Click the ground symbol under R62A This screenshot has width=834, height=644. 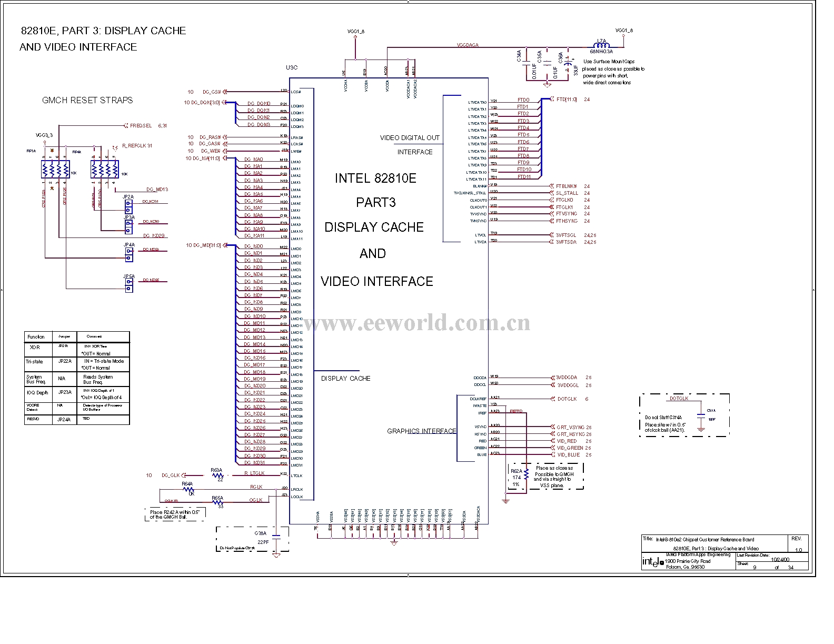(505, 501)
